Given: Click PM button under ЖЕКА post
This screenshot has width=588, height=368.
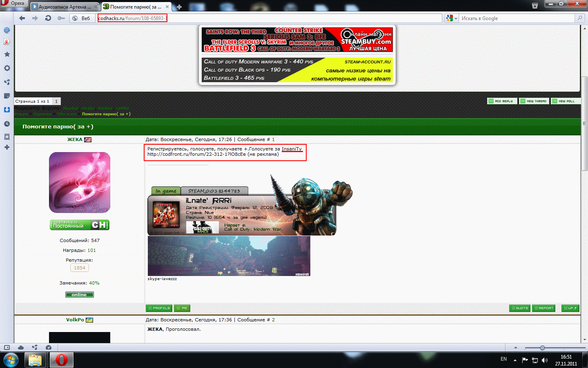Looking at the screenshot, I should pyautogui.click(x=182, y=308).
